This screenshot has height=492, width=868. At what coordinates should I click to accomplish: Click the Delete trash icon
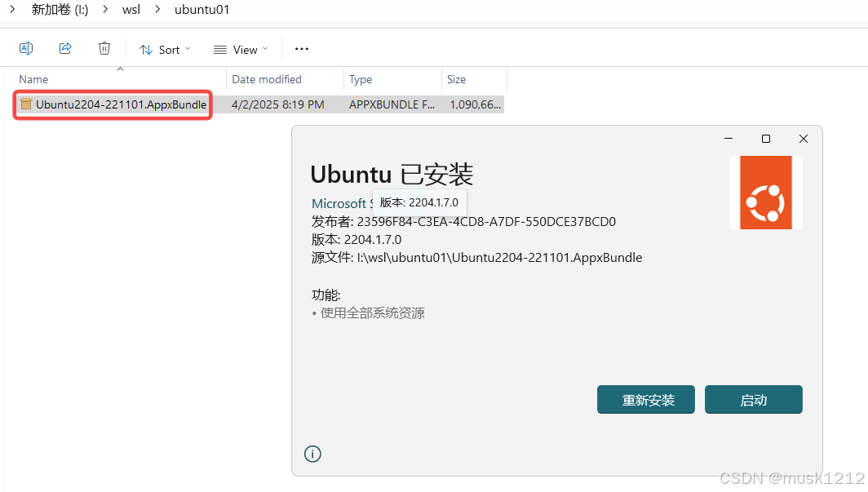(x=104, y=49)
